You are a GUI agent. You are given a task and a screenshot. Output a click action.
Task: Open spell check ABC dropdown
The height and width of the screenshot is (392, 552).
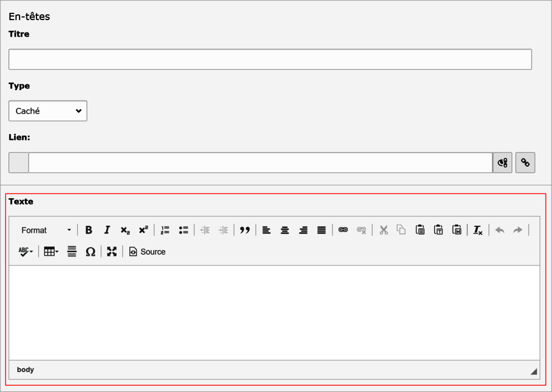tap(26, 252)
